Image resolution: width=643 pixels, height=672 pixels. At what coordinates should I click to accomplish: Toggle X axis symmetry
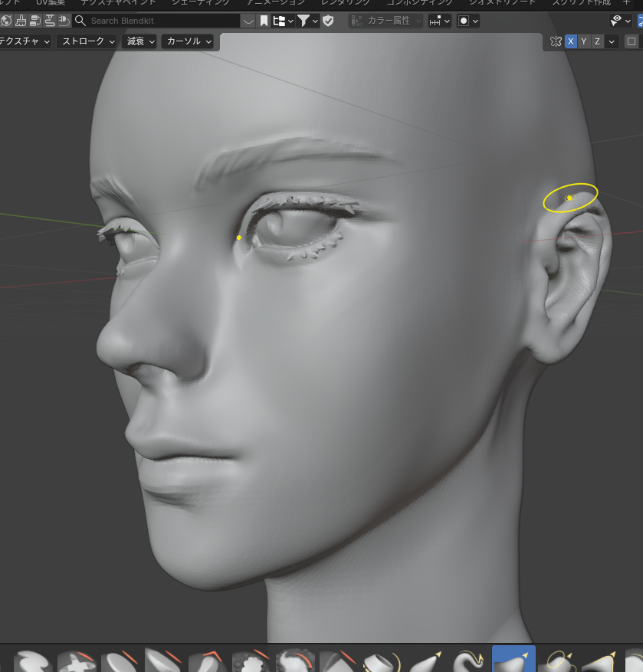pyautogui.click(x=570, y=41)
